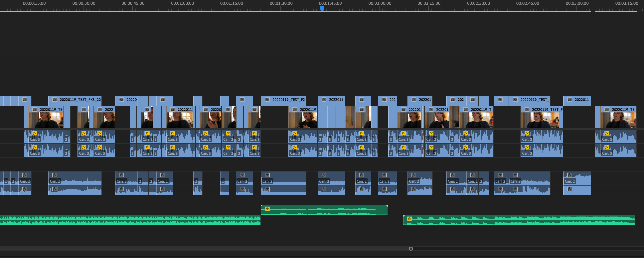
Task: Click fx badge on 20220119_T video clip
Action: coord(466,109)
